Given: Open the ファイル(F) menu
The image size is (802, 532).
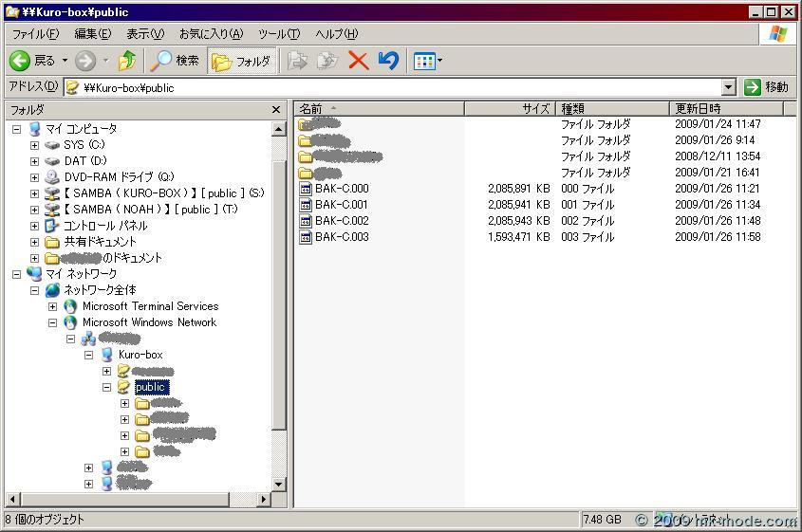Looking at the screenshot, I should (x=35, y=34).
